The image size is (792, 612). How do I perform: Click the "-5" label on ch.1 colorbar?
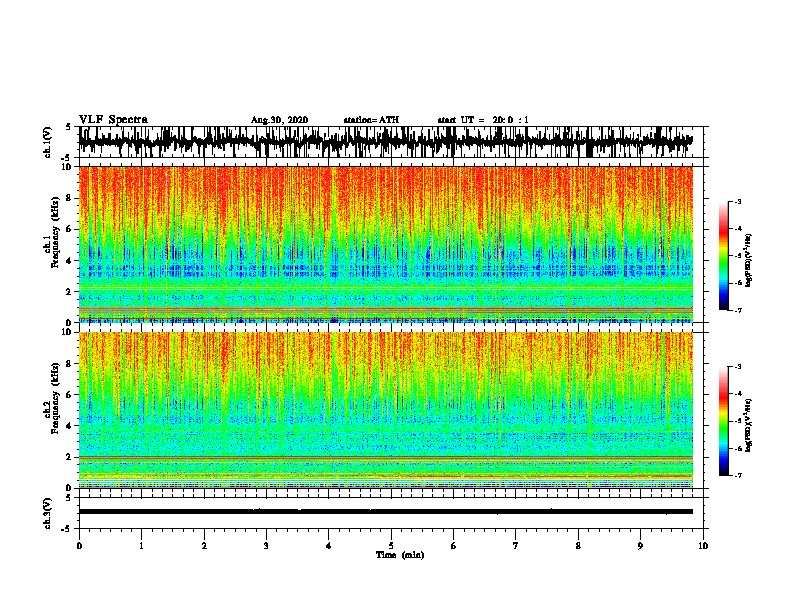tap(738, 256)
